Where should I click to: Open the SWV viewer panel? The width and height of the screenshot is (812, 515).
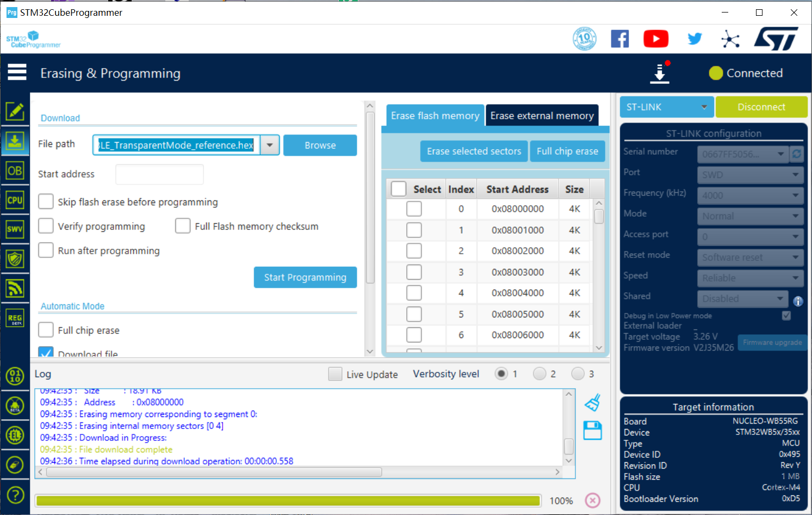coord(15,229)
